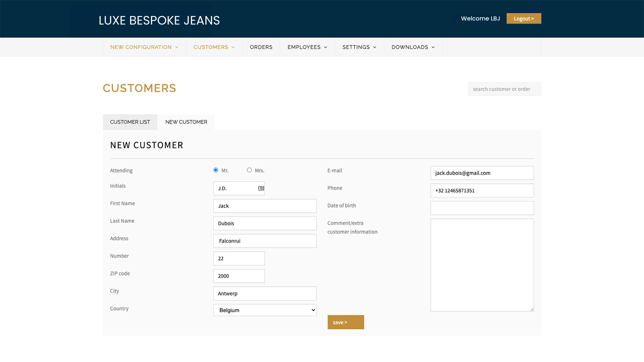644x362 pixels.
Task: Click the save button
Action: [345, 322]
